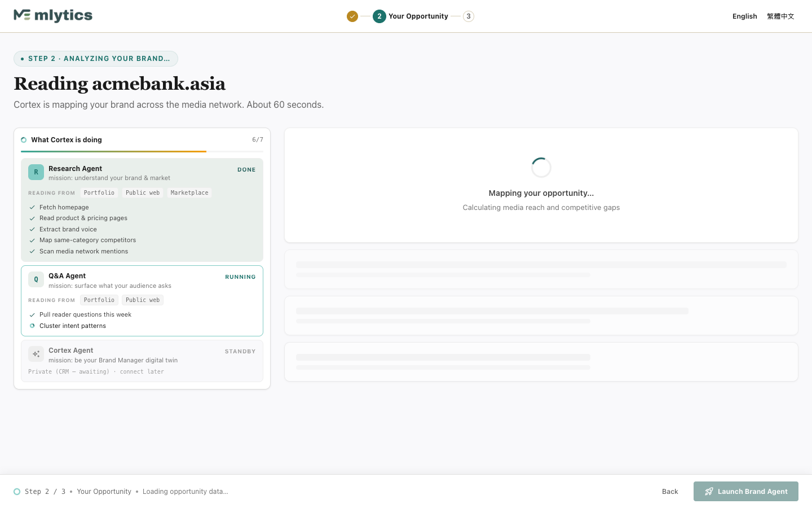Click the Cortex Agent sparkle icon

pos(36,354)
